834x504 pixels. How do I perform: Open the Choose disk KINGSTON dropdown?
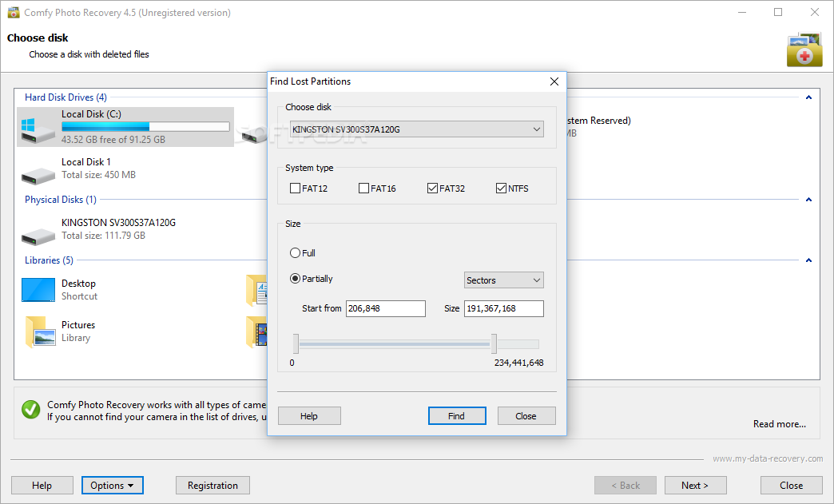(x=417, y=129)
